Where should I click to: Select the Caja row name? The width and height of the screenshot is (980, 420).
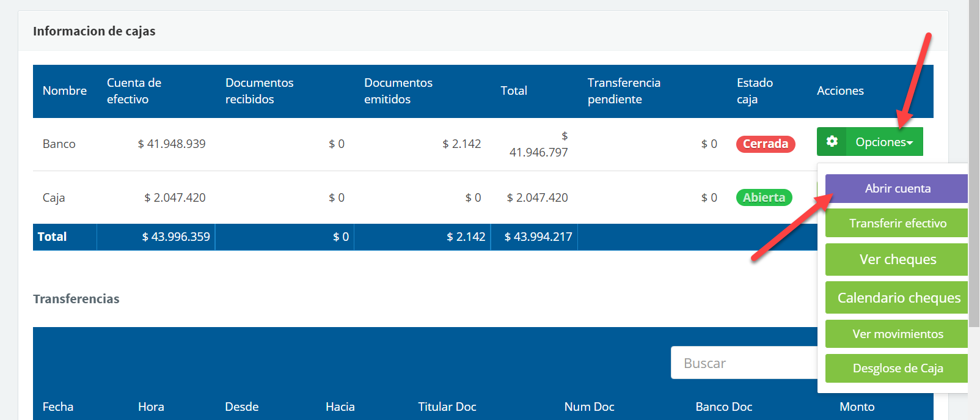tap(54, 197)
